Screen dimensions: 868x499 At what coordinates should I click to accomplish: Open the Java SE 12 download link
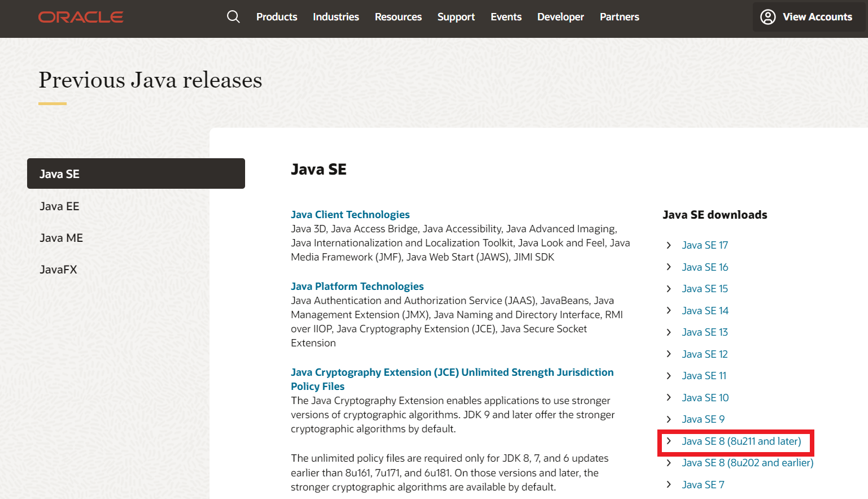[705, 354]
